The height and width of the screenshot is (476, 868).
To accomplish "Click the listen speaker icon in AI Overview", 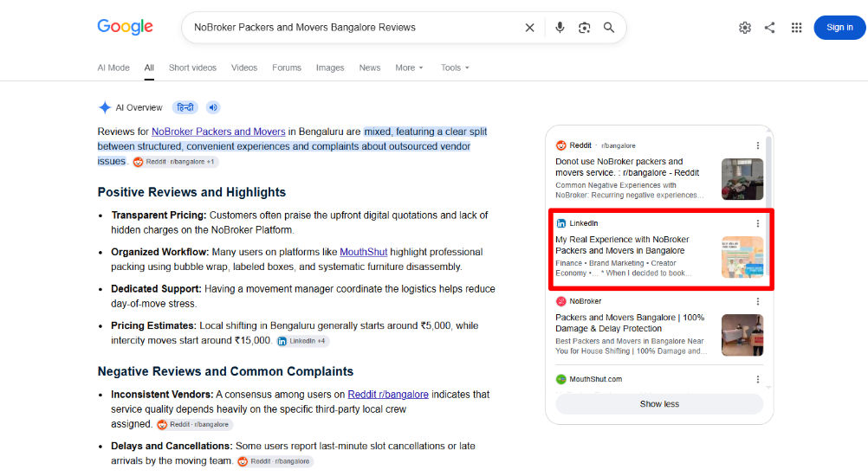I will [213, 107].
